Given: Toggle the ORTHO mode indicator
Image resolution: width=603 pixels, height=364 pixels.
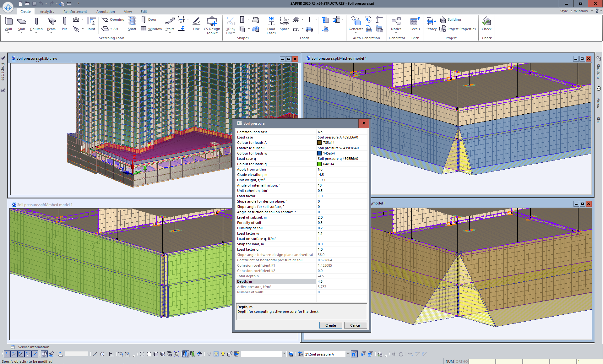Looking at the screenshot, I should coord(461,361).
